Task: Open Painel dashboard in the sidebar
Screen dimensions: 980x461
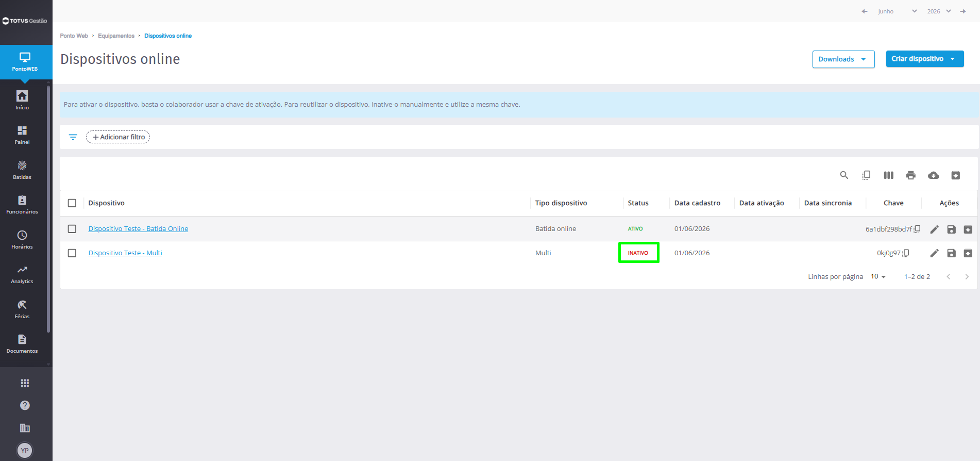Action: pos(22,135)
